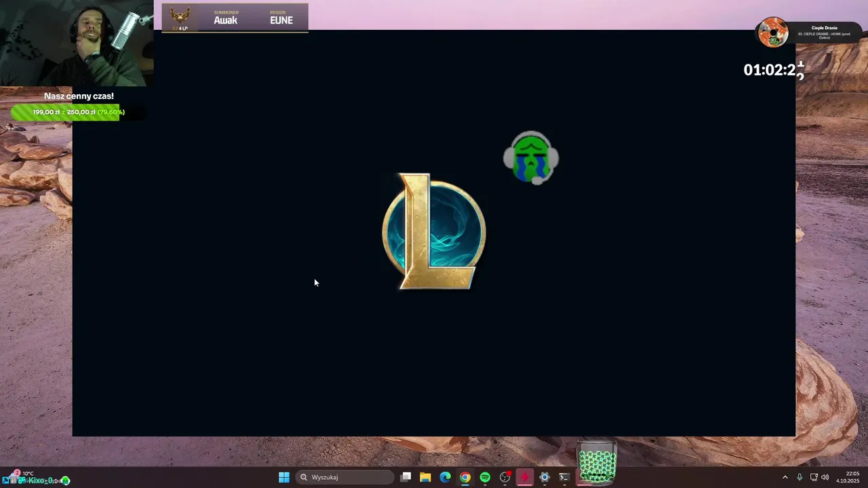
Task: Expand hidden system tray icons
Action: (785, 477)
